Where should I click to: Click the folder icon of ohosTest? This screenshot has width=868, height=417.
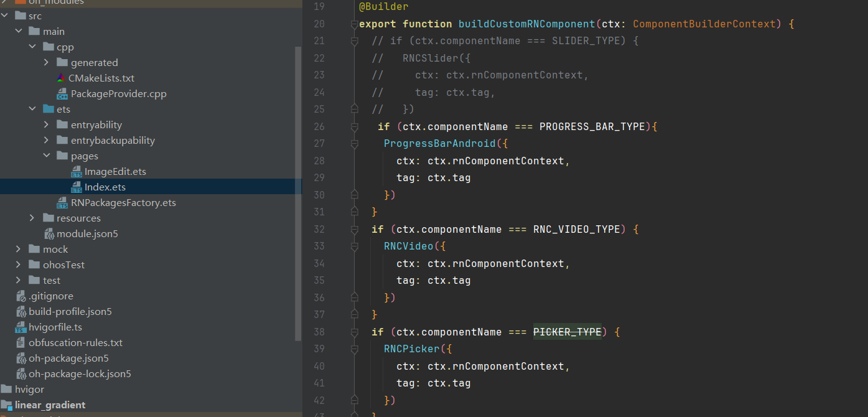[x=34, y=265]
